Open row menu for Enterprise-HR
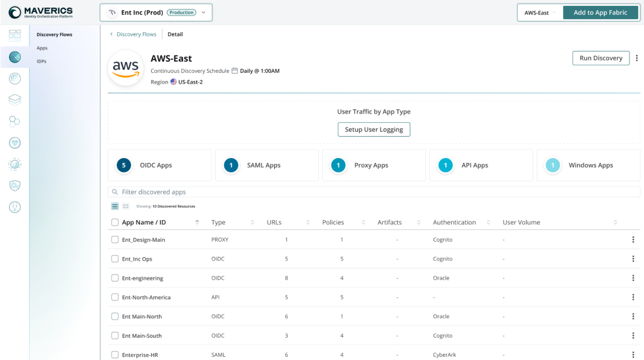The height and width of the screenshot is (360, 644). 633,355
